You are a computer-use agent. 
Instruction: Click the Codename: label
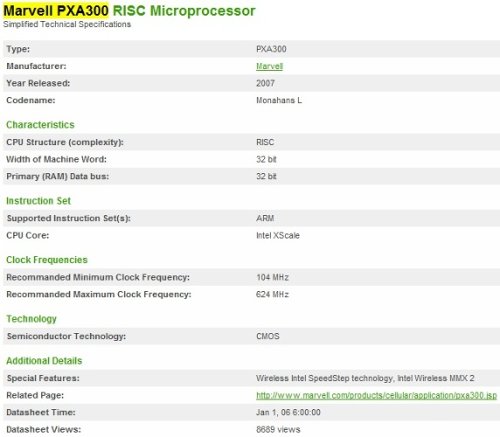tap(31, 100)
